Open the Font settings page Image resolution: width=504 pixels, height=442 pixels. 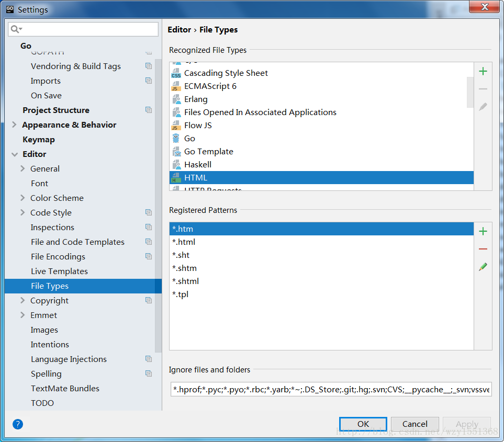coord(40,184)
